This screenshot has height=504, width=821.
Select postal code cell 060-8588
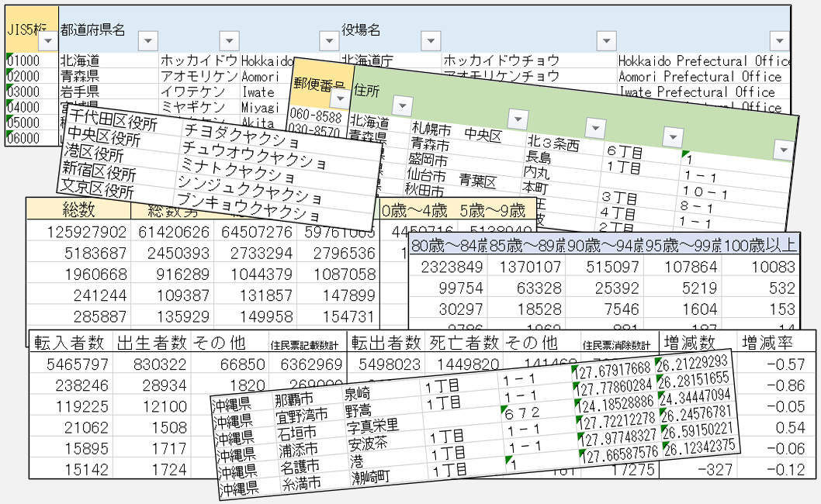(x=315, y=116)
